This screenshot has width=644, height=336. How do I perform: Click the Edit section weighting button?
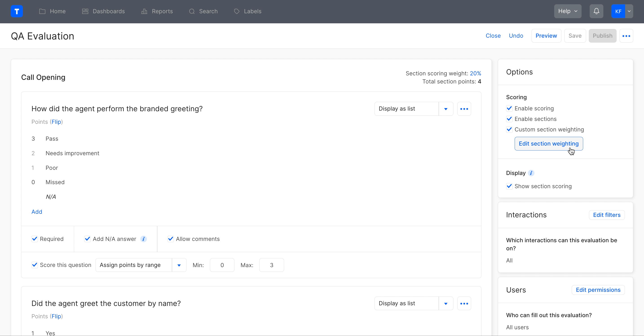(549, 144)
